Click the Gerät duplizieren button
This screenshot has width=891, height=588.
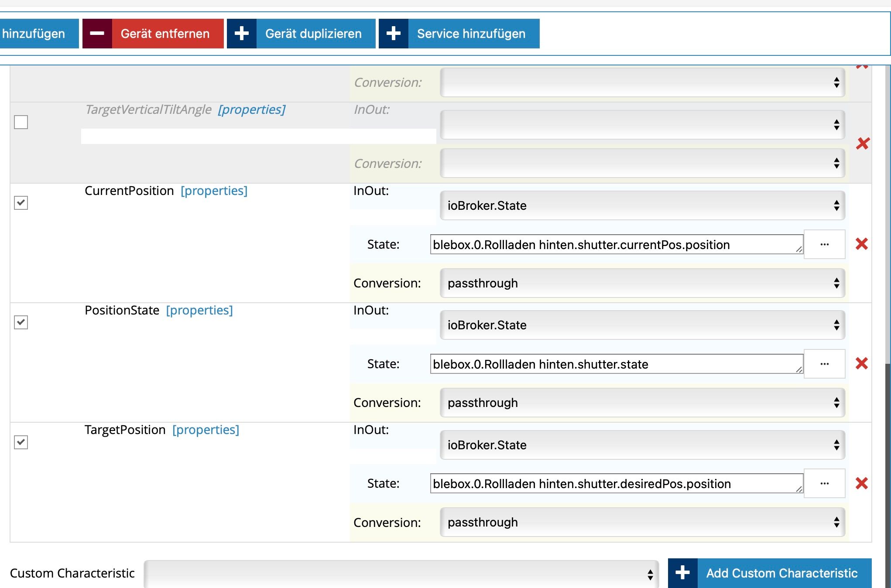301,34
